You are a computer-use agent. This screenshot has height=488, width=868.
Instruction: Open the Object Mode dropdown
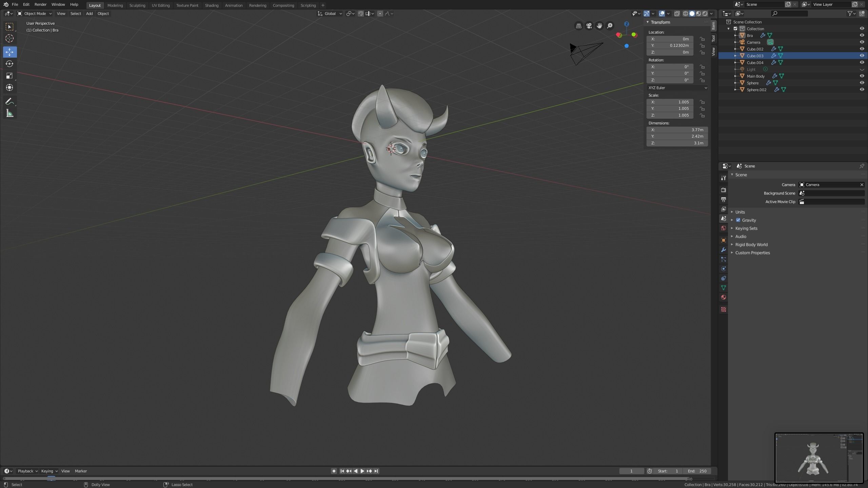(x=35, y=14)
